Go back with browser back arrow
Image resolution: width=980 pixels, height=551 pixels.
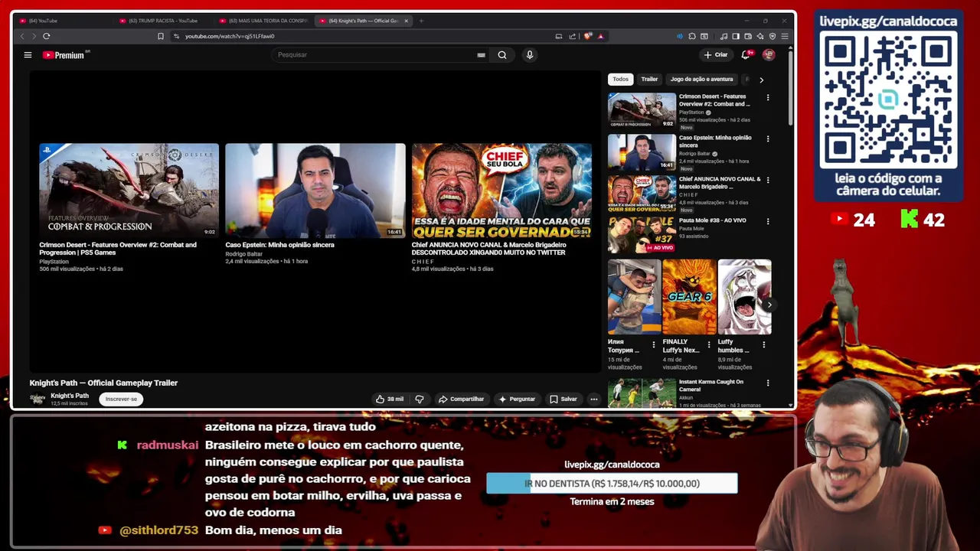21,36
